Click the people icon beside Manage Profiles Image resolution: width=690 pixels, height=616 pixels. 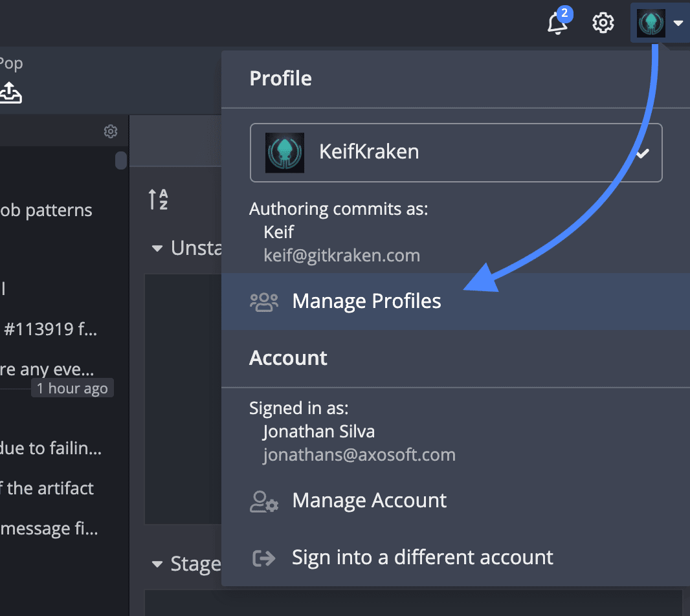pos(263,302)
